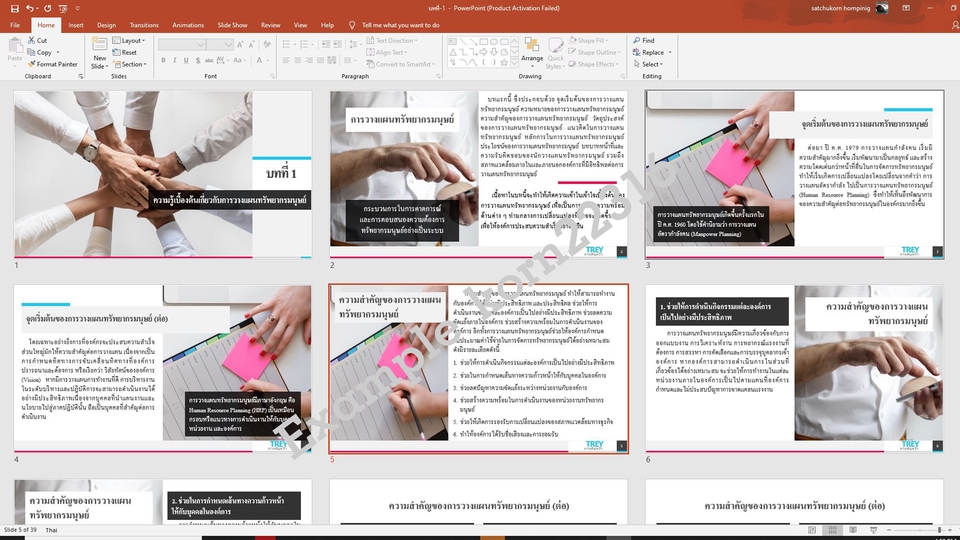Select the Isosceles Triangle shape in gallery
This screenshot has height=540, width=960.
point(452,52)
